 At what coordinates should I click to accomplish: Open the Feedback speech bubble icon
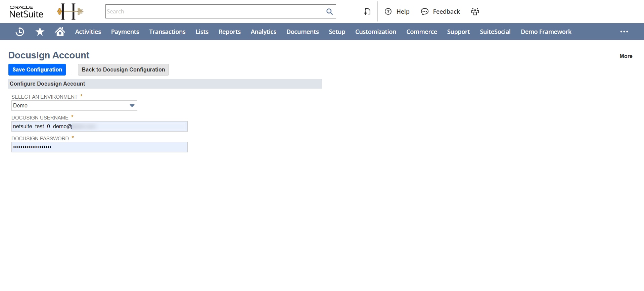(425, 11)
